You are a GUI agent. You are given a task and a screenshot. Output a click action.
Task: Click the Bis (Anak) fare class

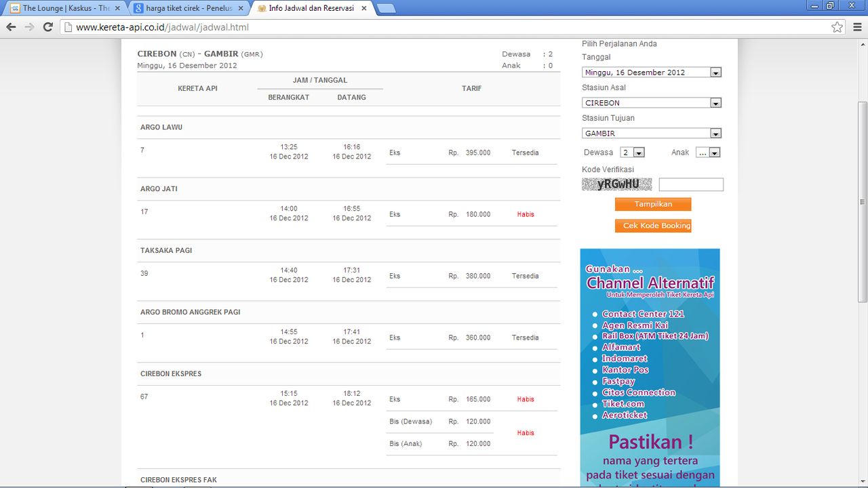coord(406,444)
